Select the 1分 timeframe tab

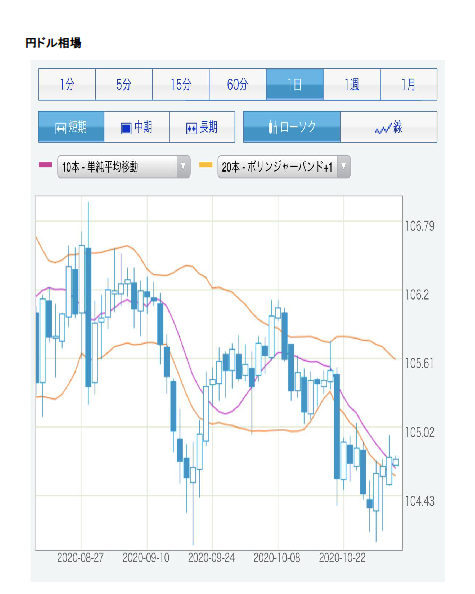(x=67, y=84)
